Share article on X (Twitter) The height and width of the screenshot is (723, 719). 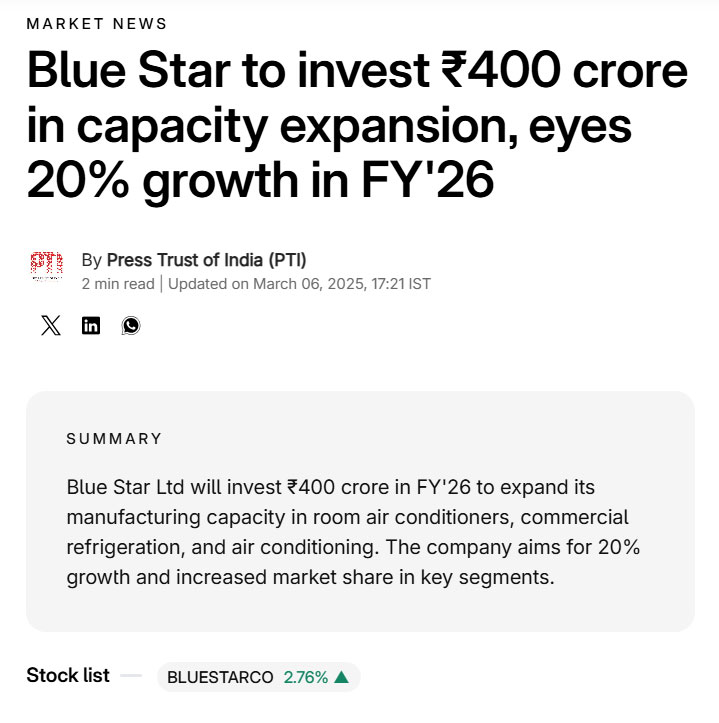coord(51,325)
